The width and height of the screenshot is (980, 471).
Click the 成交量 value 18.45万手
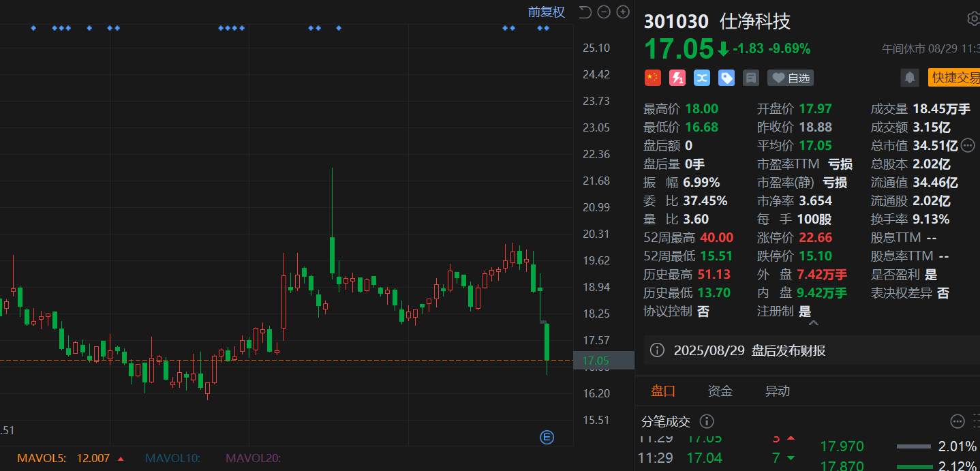(x=942, y=109)
